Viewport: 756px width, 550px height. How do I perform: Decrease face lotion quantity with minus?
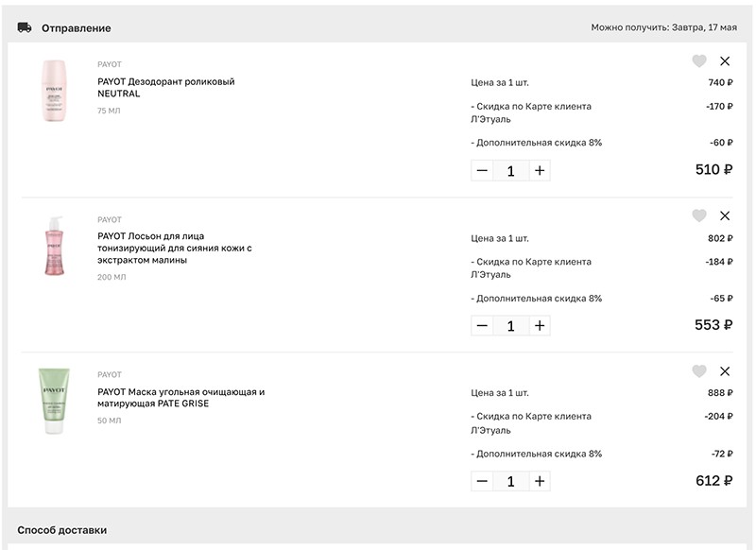[x=482, y=326]
